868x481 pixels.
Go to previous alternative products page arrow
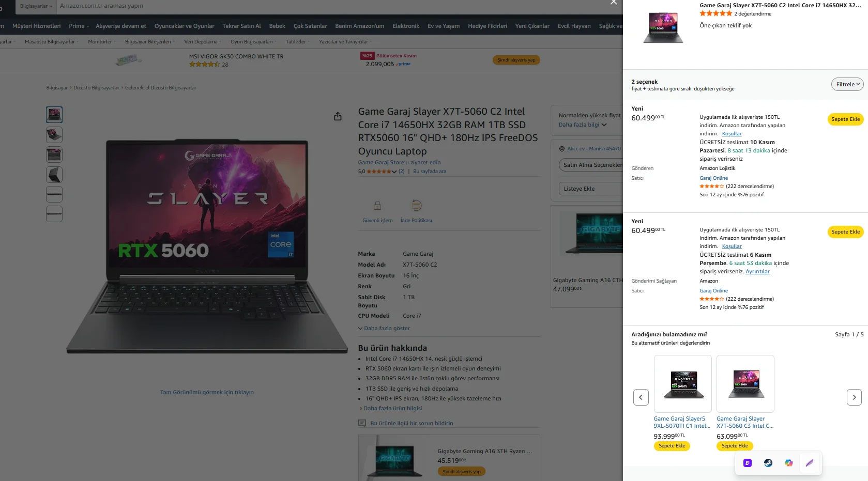click(x=641, y=397)
